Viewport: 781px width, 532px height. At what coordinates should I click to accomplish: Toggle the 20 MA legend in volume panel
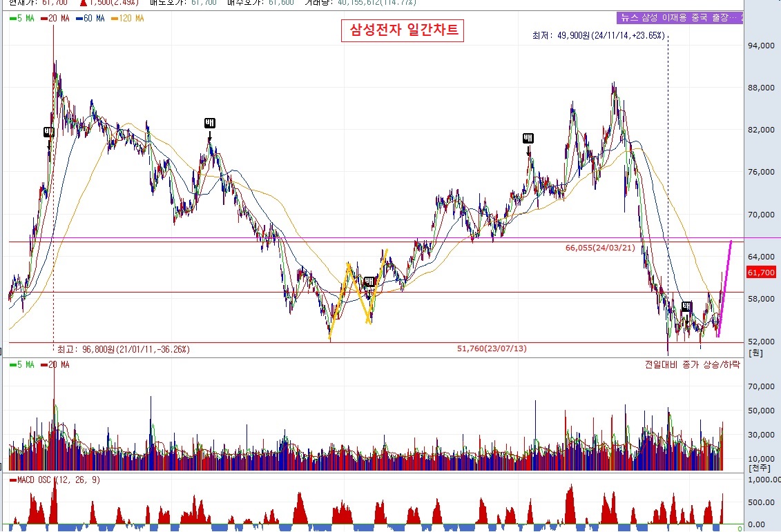point(55,365)
